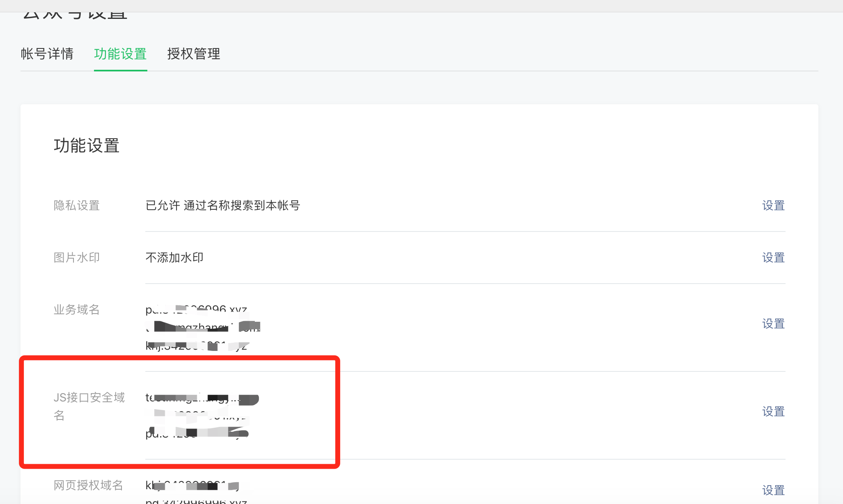
Task: Open 设置 for JS接口安全域名 row
Action: click(x=773, y=411)
